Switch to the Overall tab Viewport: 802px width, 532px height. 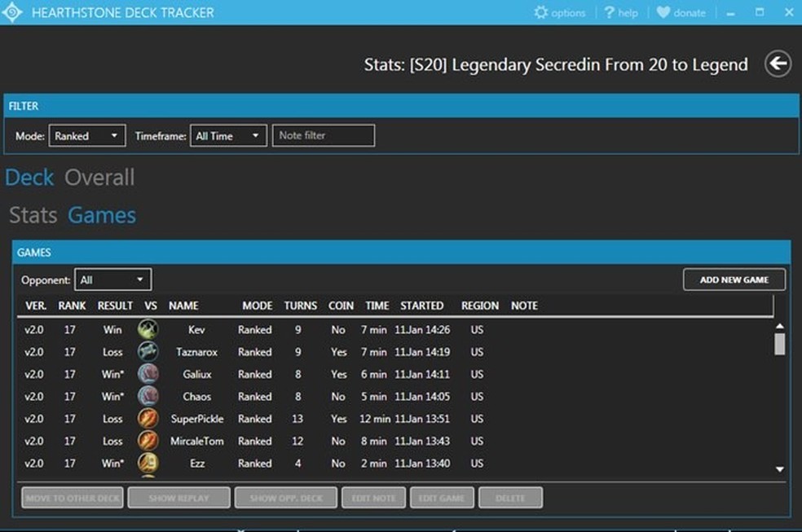click(x=99, y=178)
